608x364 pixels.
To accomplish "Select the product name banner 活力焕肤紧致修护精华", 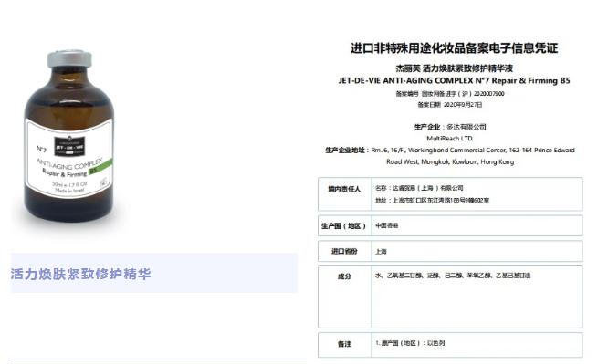I will (x=80, y=274).
